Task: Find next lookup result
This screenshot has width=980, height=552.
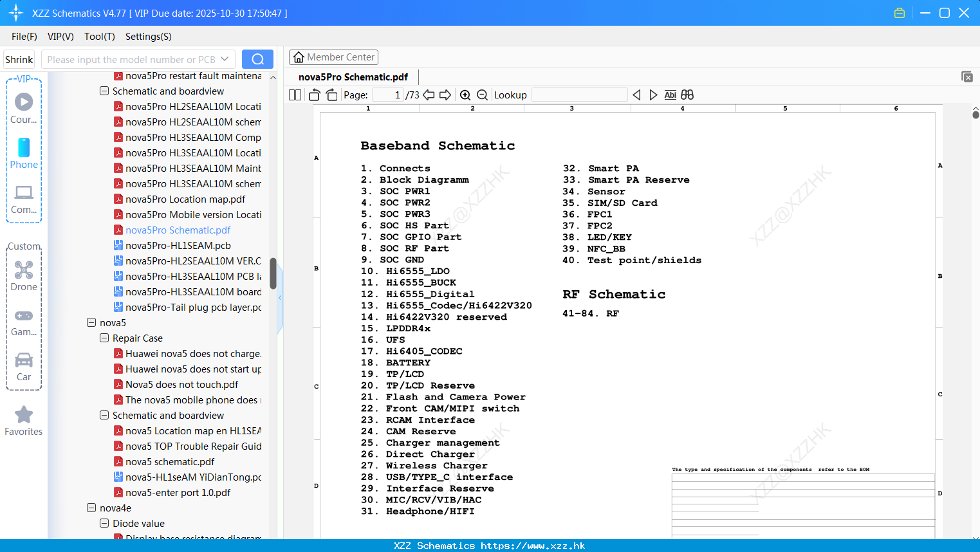Action: [653, 95]
